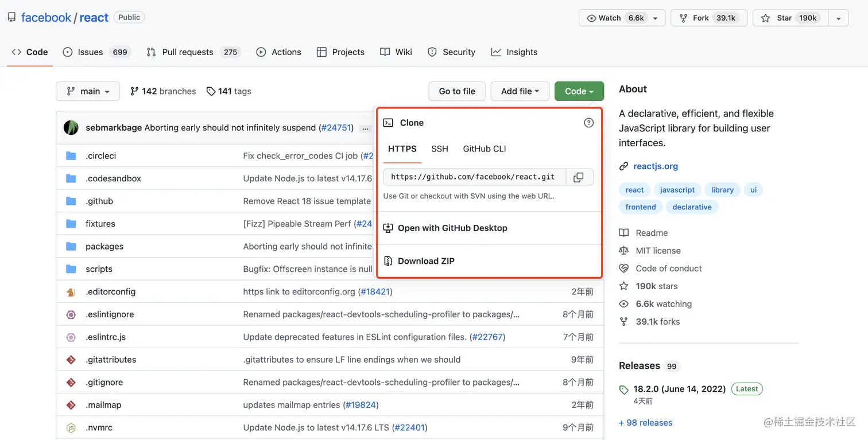Viewport: 868px width, 440px height.
Task: Click the reactjs.org website link
Action: 656,166
